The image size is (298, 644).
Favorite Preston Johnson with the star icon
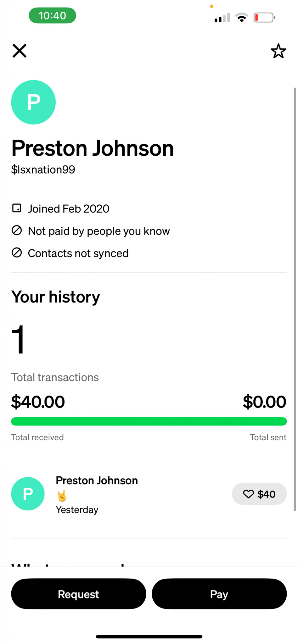click(278, 51)
